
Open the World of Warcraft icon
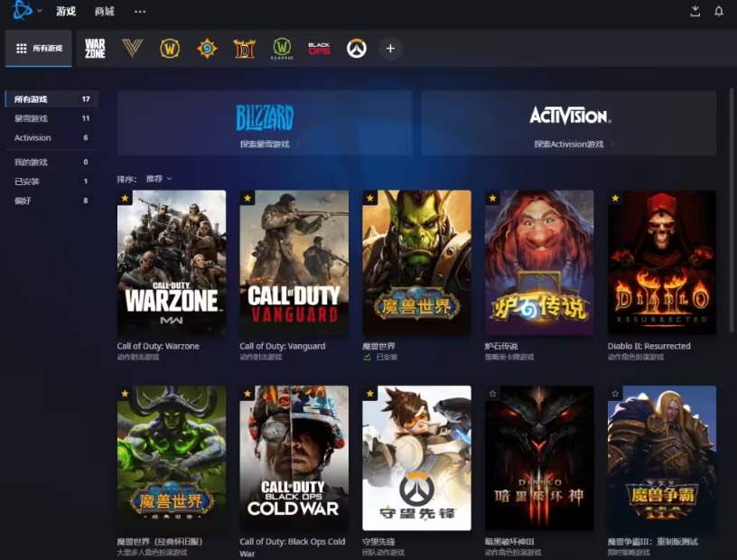170,48
